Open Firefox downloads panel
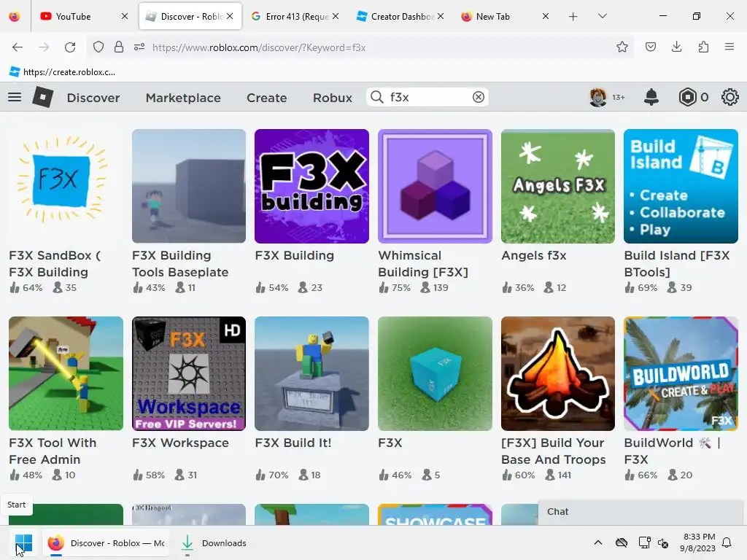 (676, 47)
